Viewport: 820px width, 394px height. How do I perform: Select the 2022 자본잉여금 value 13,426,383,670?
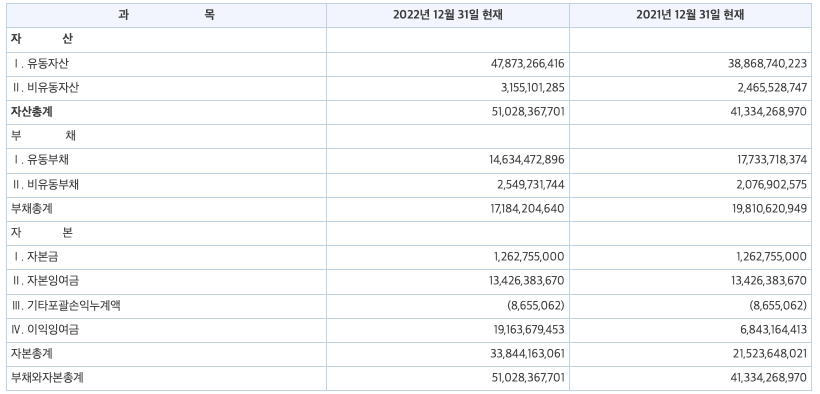pos(527,281)
